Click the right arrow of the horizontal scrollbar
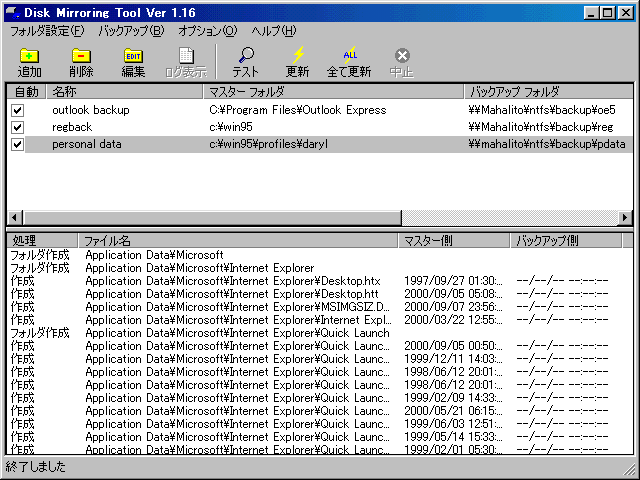This screenshot has width=640, height=480. pyautogui.click(x=626, y=218)
